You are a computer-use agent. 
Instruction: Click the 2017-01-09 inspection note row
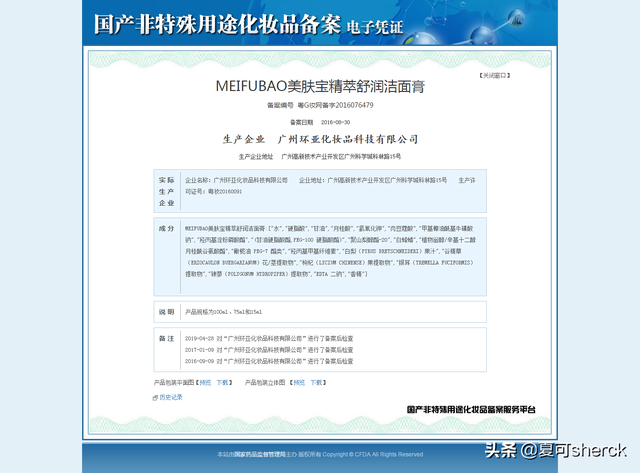click(269, 350)
